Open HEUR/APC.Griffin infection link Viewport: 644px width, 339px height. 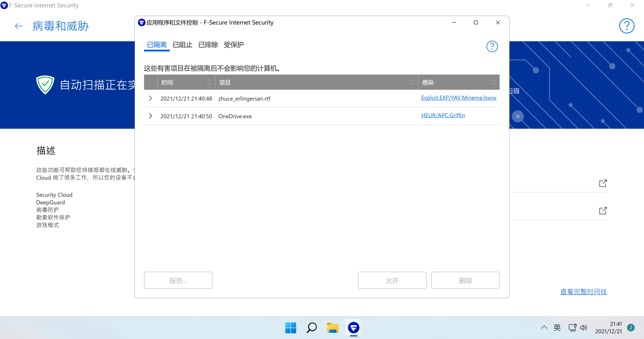[443, 115]
